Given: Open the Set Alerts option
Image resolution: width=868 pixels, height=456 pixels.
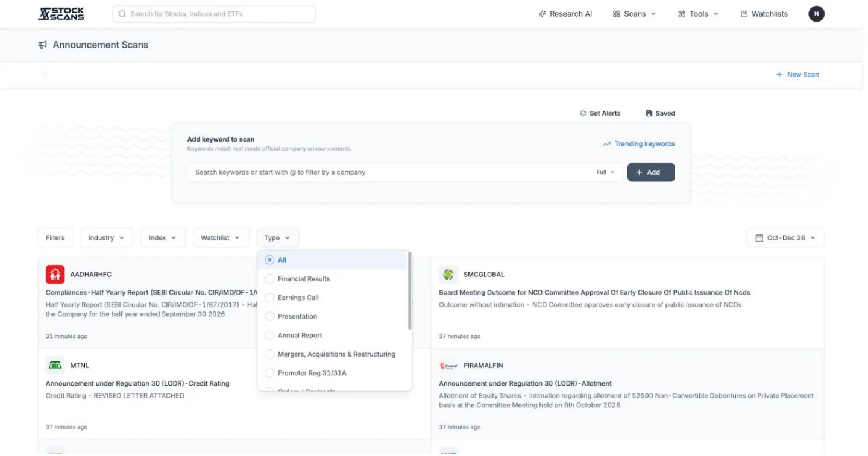Looking at the screenshot, I should click(x=600, y=113).
